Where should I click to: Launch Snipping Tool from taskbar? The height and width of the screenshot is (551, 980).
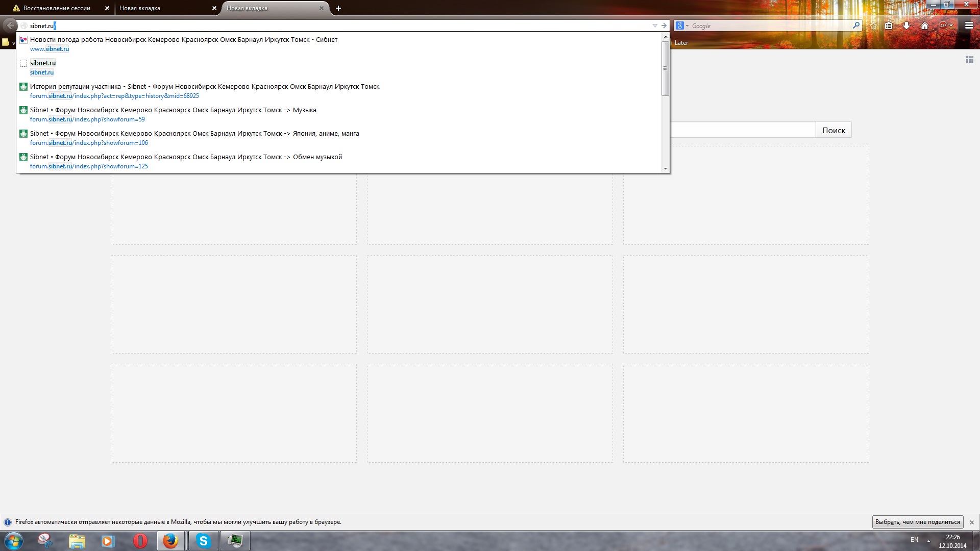[x=45, y=541]
